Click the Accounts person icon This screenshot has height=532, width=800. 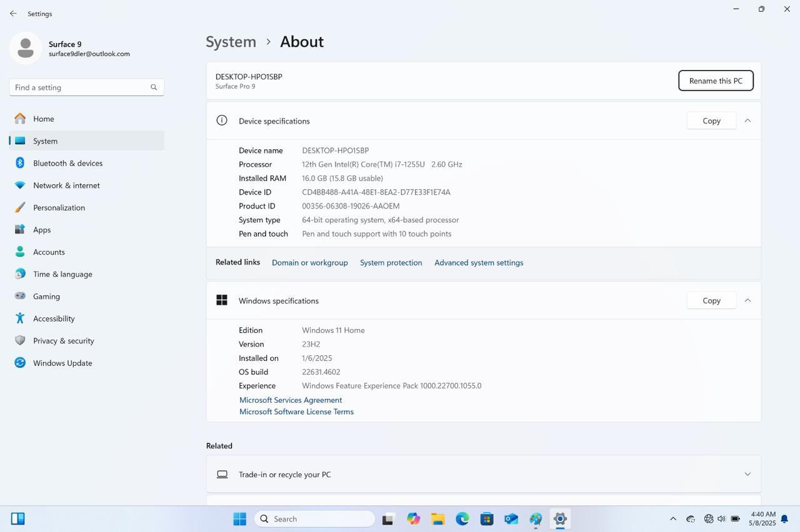coord(20,252)
